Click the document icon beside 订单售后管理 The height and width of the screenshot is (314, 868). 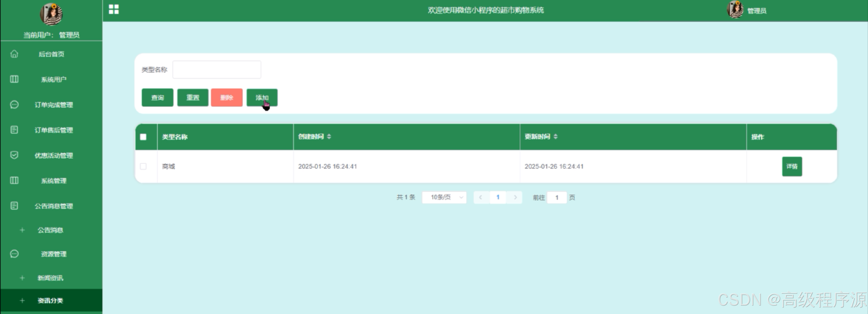(14, 130)
